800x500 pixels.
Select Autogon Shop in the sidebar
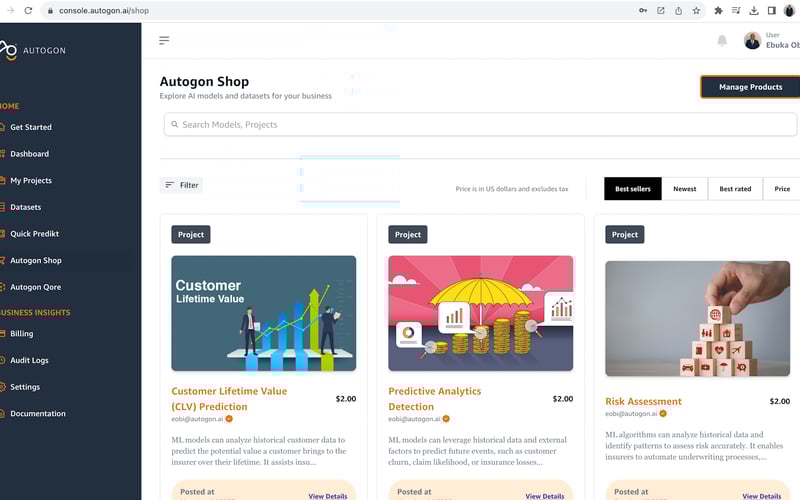(36, 260)
